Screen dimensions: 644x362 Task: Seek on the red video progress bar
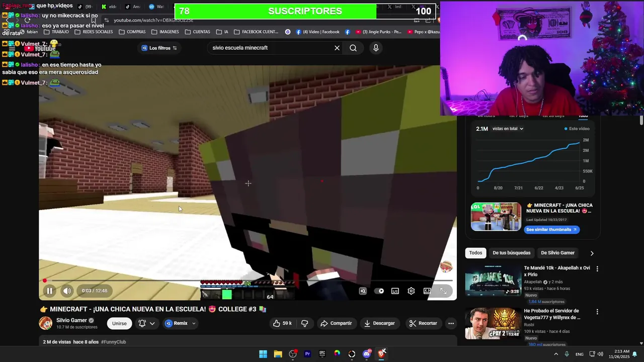coord(248,281)
